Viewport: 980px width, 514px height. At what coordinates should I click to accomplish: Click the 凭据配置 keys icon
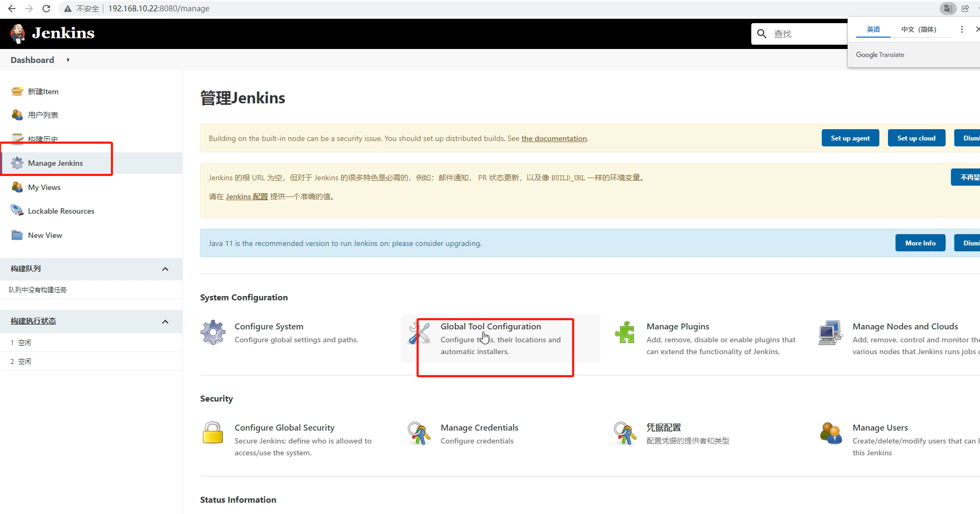point(625,433)
